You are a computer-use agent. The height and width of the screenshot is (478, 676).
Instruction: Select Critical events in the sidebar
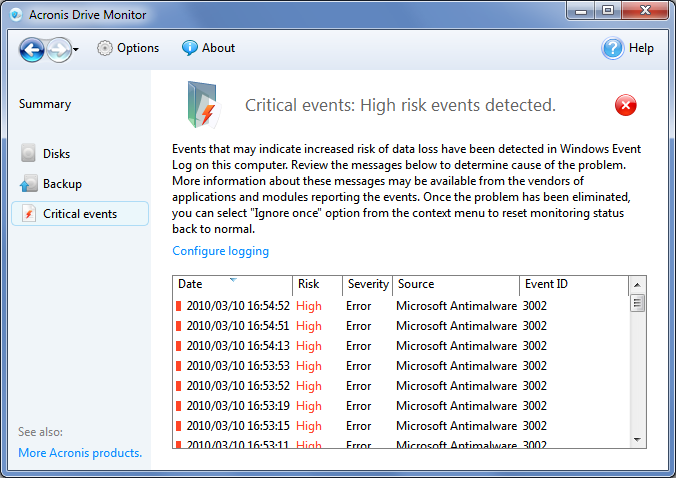pyautogui.click(x=80, y=213)
